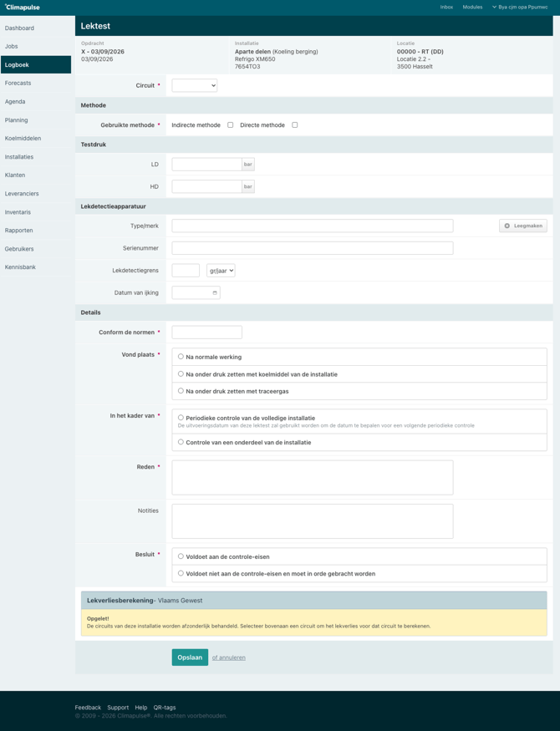This screenshot has height=731, width=560.
Task: Click the Opgelet! warning text
Action: 98,619
